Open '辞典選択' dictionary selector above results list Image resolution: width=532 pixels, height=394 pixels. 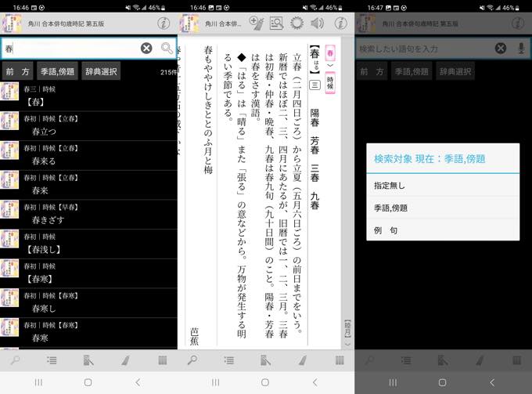click(x=101, y=72)
